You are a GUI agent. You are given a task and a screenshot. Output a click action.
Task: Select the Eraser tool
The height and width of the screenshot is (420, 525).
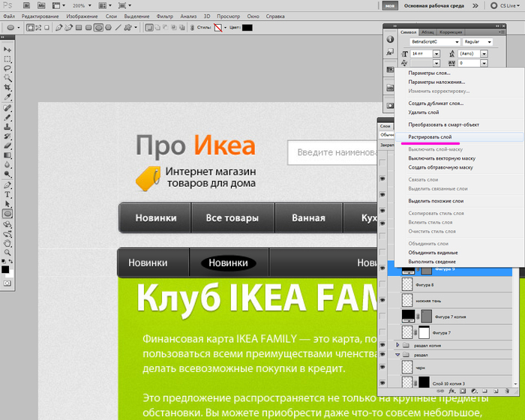7,145
